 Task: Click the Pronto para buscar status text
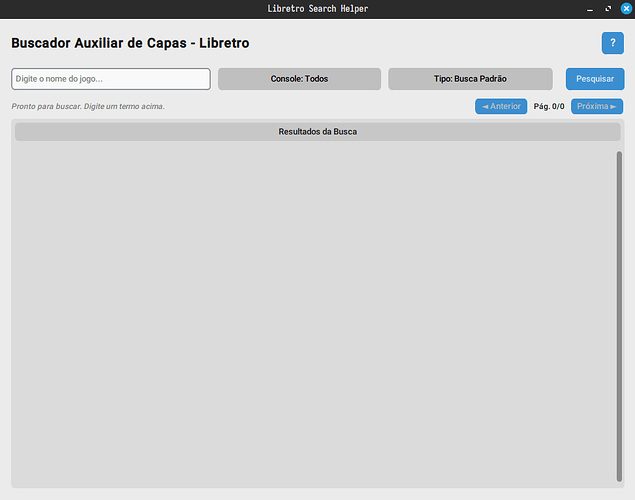click(88, 106)
